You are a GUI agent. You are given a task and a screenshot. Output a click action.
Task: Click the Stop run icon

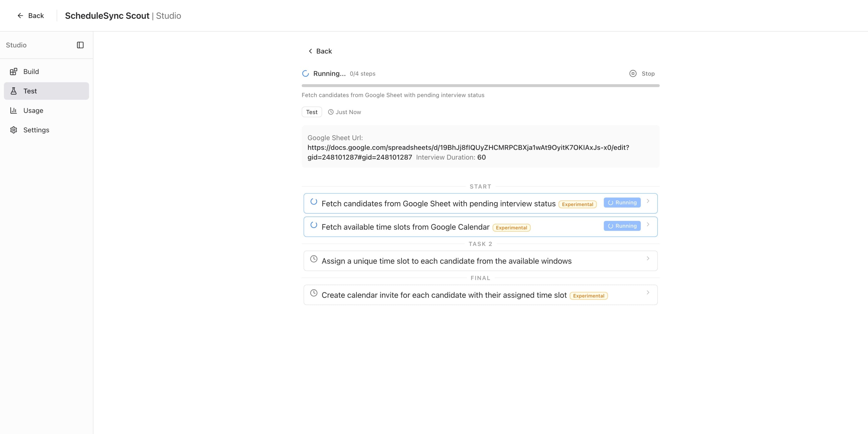pos(633,73)
